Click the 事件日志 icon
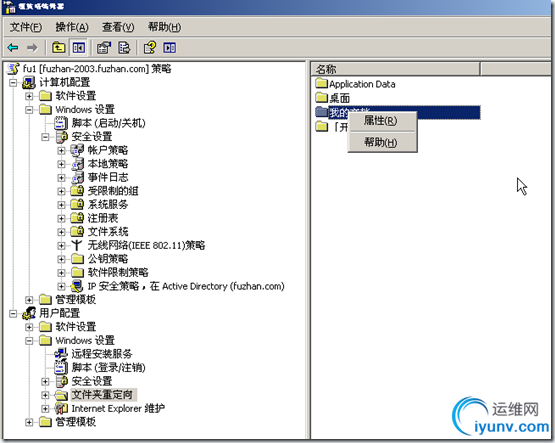The image size is (555, 443). pos(77,177)
